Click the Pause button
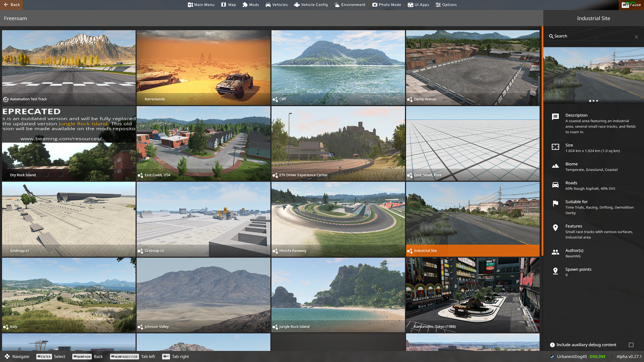644x362 pixels. click(631, 5)
